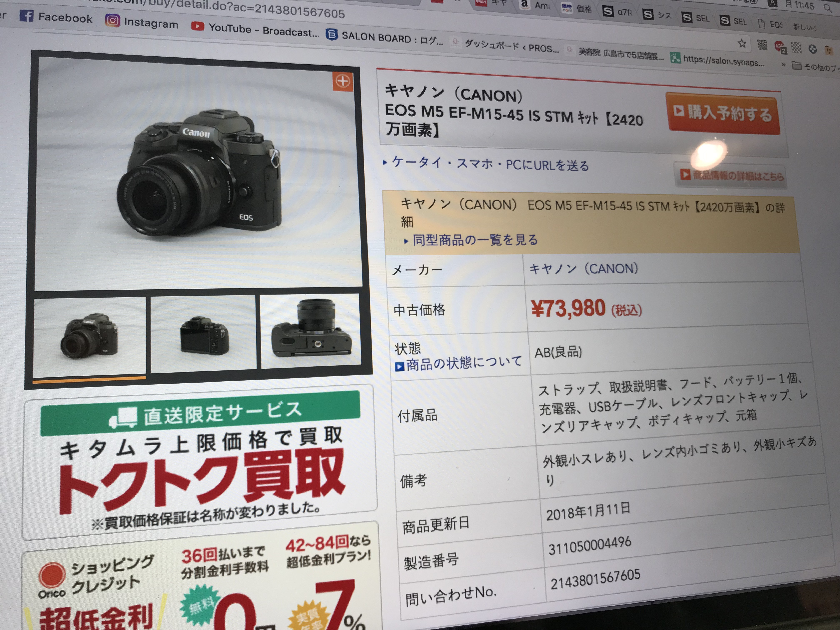
Task: Open macOS Spotlight search icon
Action: (827, 7)
